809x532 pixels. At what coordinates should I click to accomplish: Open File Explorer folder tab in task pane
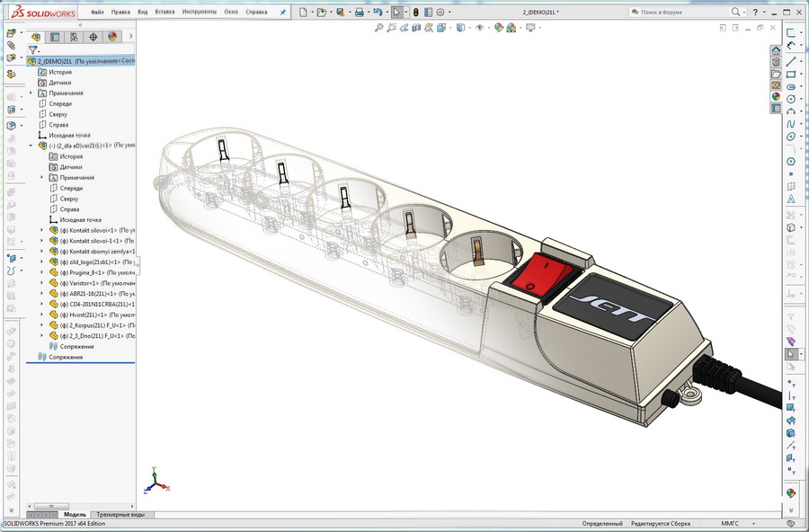coord(776,74)
